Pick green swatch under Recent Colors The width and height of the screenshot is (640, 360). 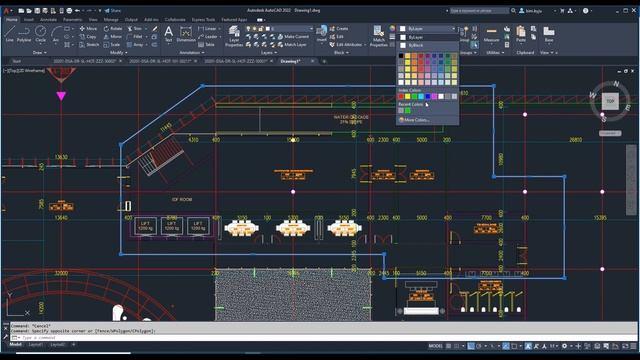coord(408,111)
